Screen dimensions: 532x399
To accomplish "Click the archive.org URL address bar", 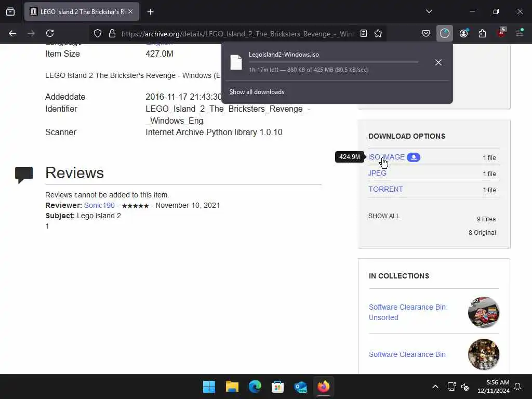I will [x=237, y=34].
